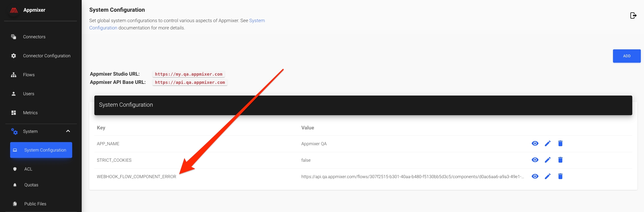The height and width of the screenshot is (212, 644).
Task: Open the Connectors page in sidebar
Action: [x=34, y=37]
